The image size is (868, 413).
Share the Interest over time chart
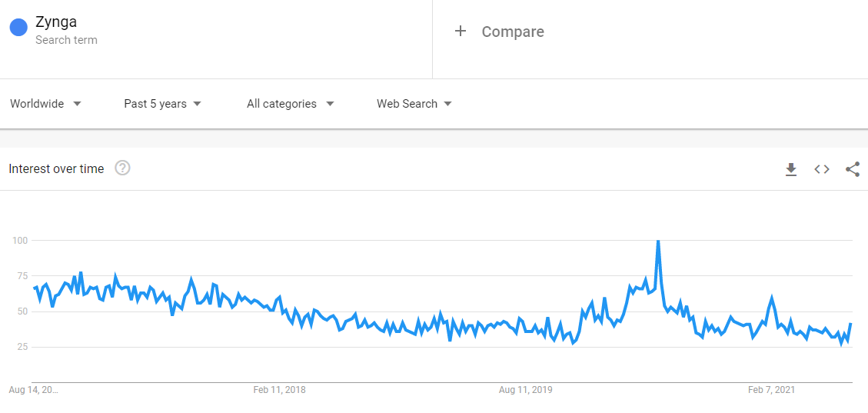click(x=853, y=169)
